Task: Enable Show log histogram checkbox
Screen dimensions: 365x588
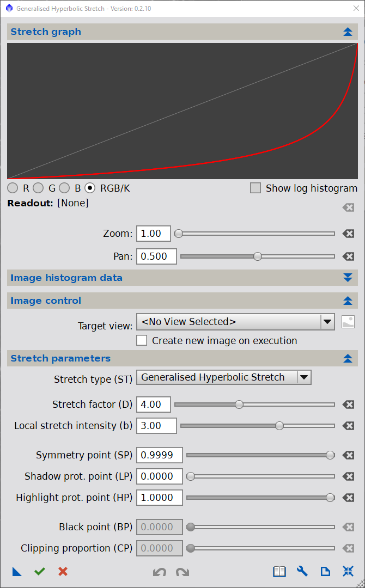Action: point(255,188)
